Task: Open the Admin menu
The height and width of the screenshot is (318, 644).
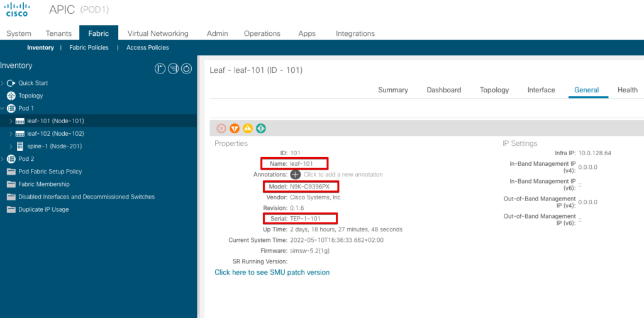Action: tap(217, 33)
